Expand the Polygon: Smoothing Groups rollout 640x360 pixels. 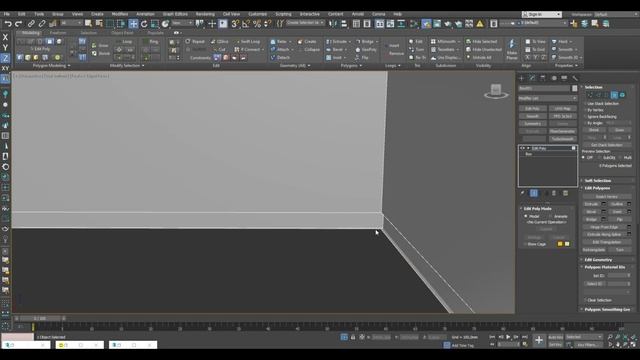608,309
